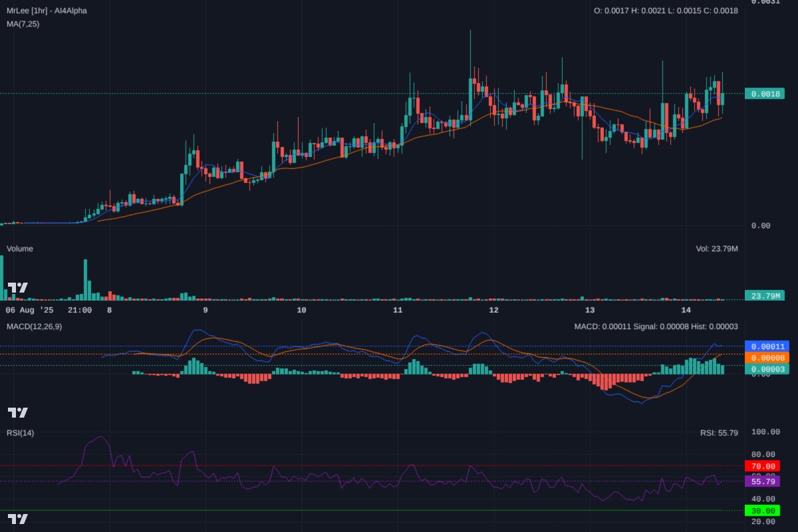The height and width of the screenshot is (532, 798).
Task: Click the purple 55.79 RSI value tag
Action: [x=763, y=481]
